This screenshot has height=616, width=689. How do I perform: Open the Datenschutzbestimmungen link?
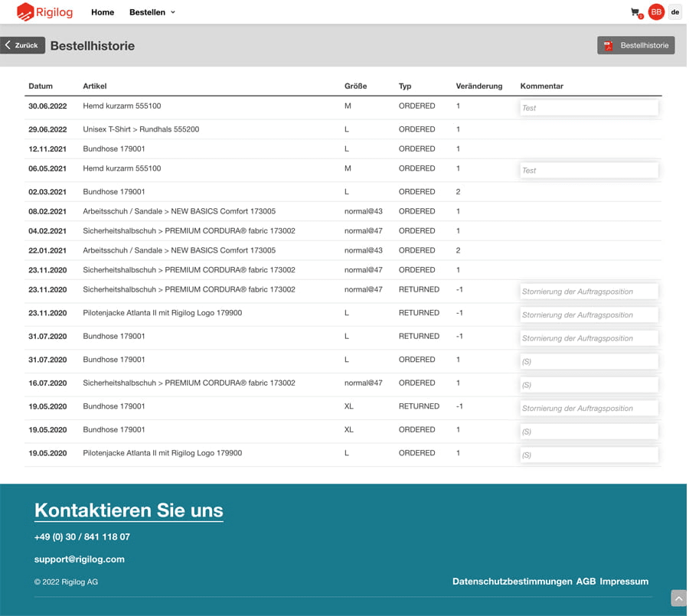pyautogui.click(x=511, y=582)
